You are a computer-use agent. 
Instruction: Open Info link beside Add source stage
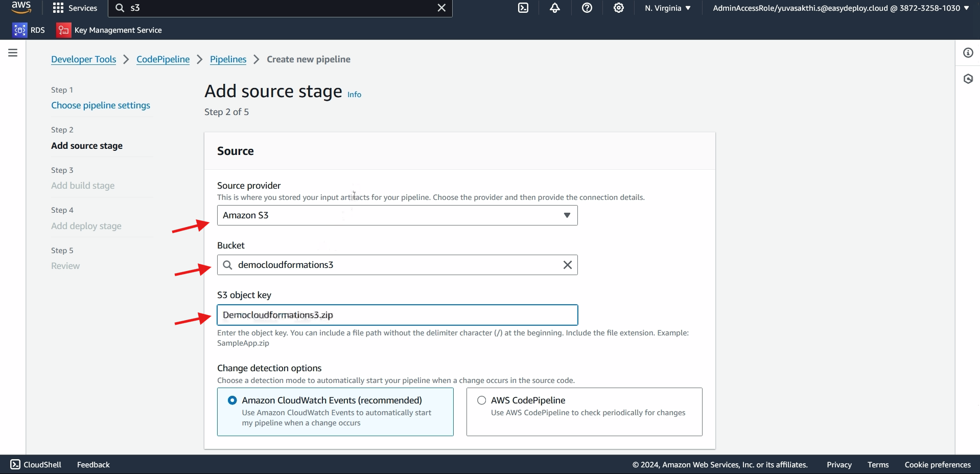click(x=355, y=95)
